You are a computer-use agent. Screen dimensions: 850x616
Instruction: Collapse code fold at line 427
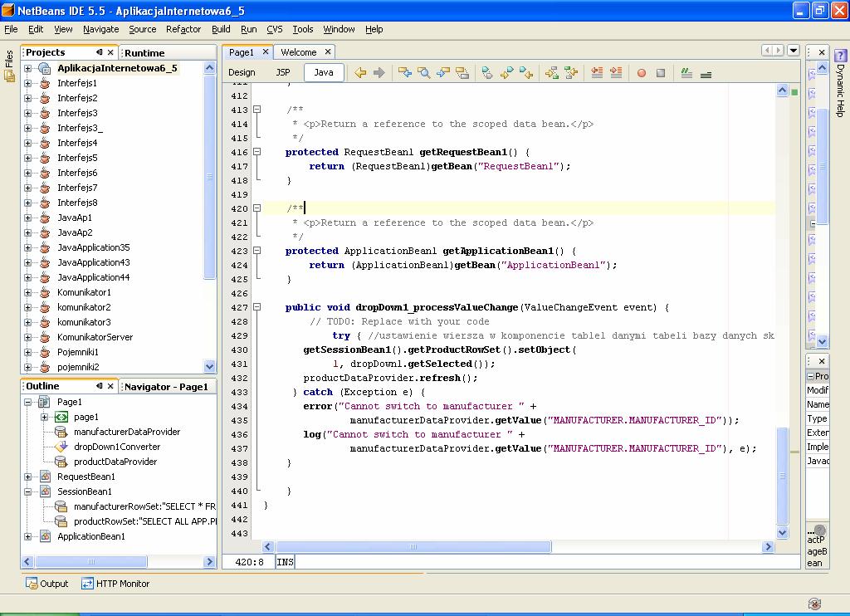point(257,306)
